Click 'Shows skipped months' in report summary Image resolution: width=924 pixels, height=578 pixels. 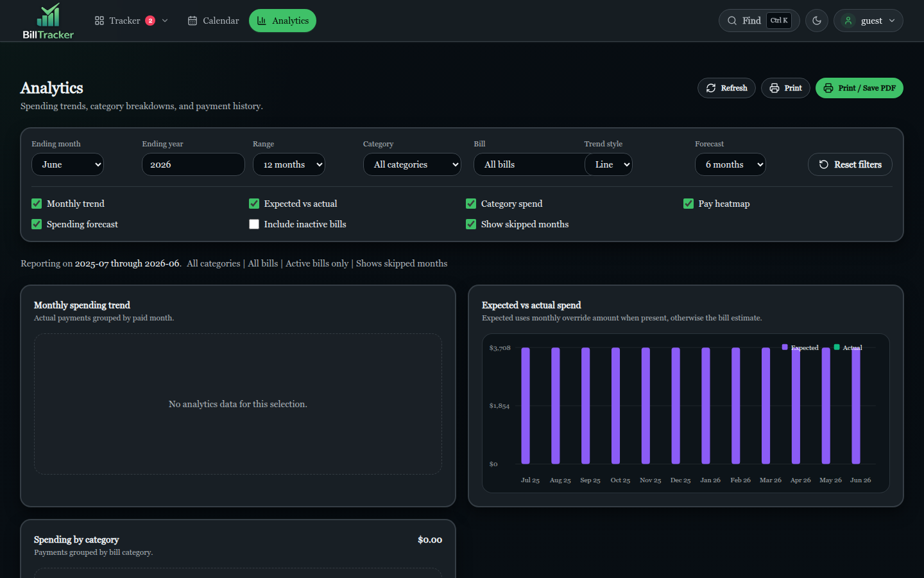pos(402,263)
